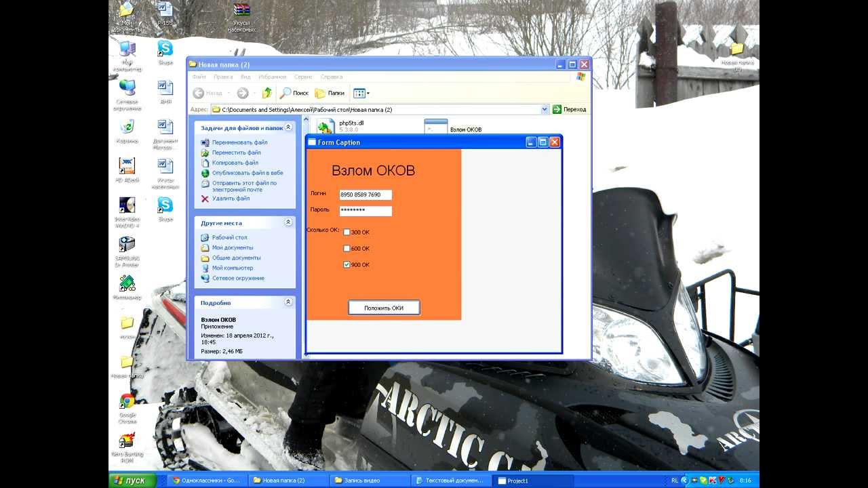Click Удалить файл link
The height and width of the screenshot is (488, 868).
coord(231,199)
